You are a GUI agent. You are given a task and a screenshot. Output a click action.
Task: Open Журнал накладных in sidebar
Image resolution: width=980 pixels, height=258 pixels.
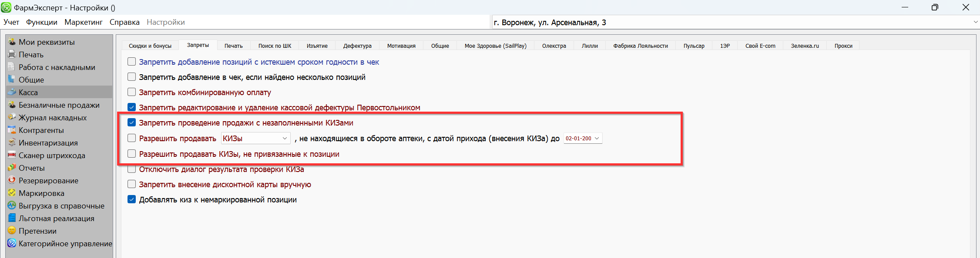coord(53,118)
